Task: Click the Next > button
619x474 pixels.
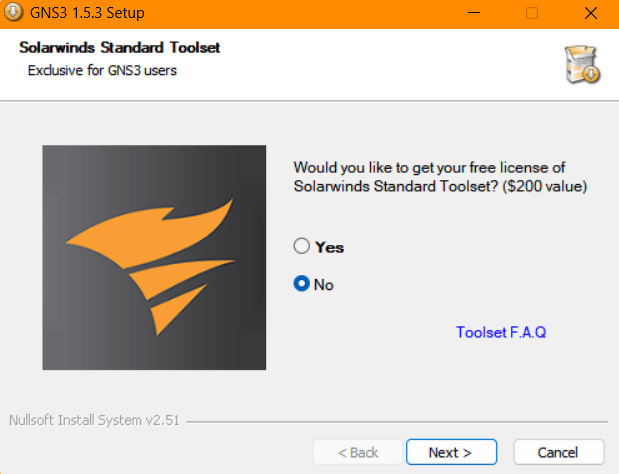Action: 451,452
